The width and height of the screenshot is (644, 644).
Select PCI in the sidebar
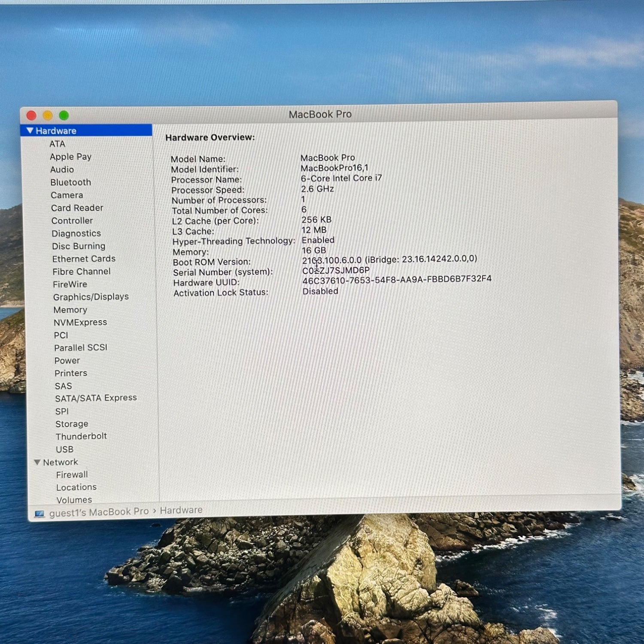61,335
